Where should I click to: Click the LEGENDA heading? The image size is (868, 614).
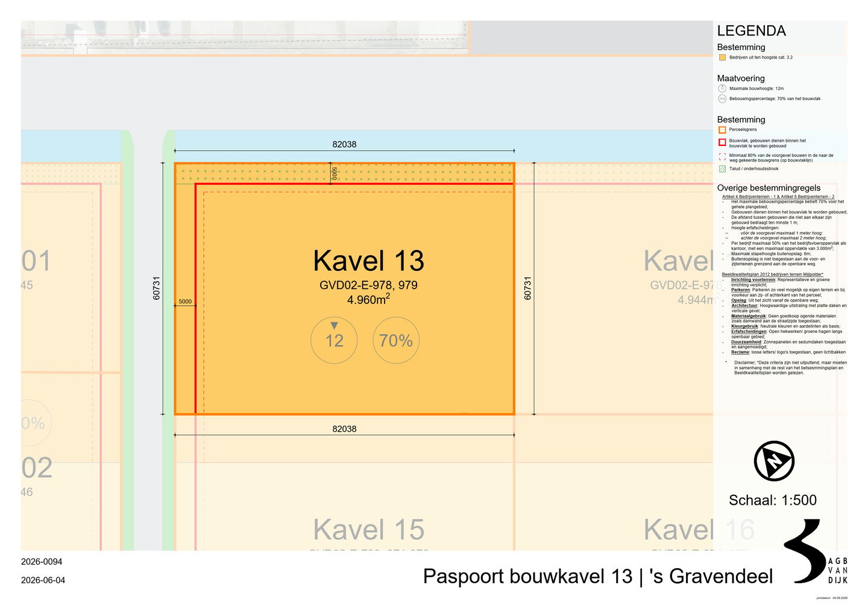751,31
